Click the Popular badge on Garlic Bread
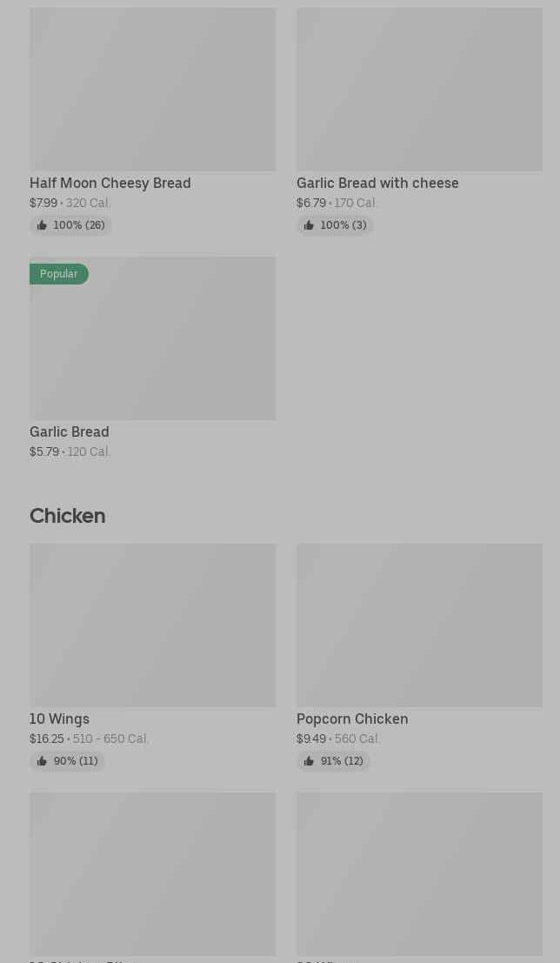Screen dimensions: 560x963 [59, 274]
